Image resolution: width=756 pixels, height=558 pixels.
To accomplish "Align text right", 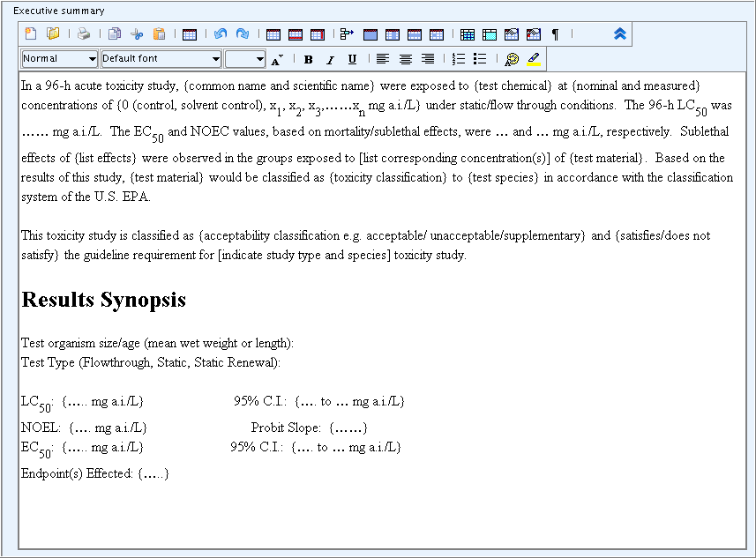I will (x=428, y=59).
